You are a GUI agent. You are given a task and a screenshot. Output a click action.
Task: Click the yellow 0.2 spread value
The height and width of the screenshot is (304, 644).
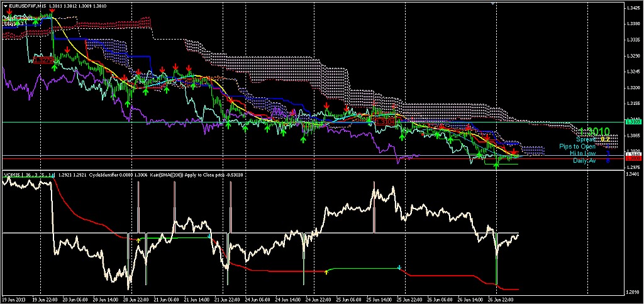[606, 139]
